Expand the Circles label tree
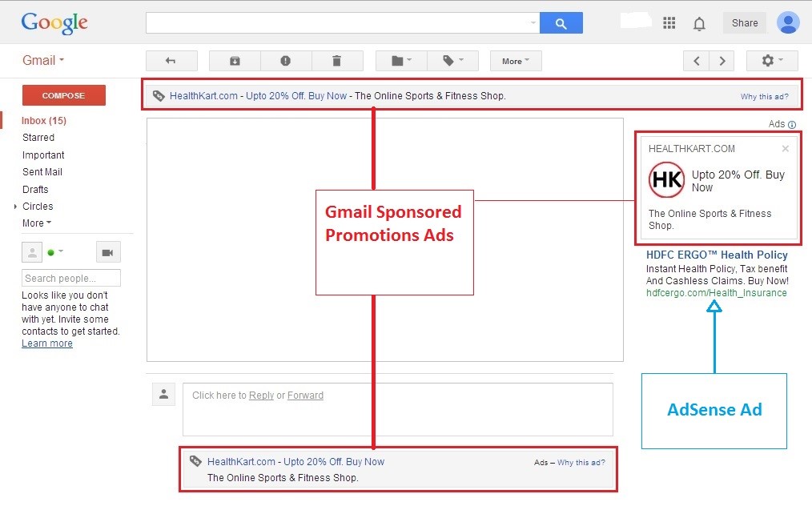This screenshot has height=510, width=812. click(x=15, y=207)
